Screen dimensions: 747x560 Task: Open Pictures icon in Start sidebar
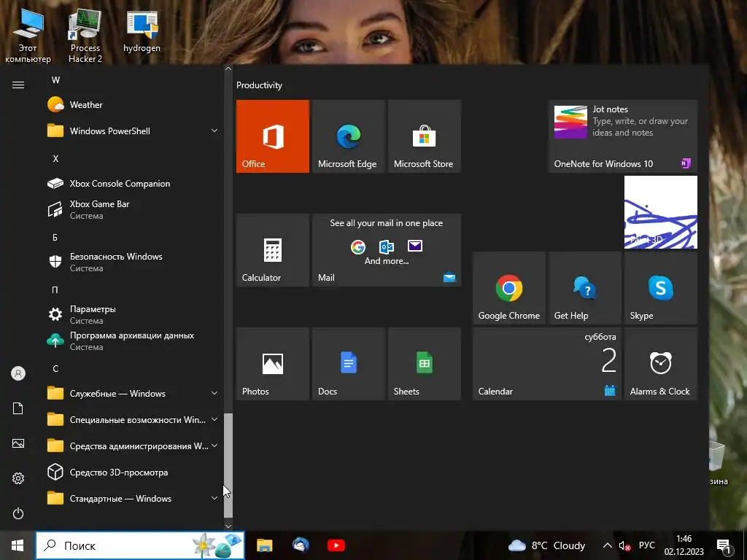18,443
